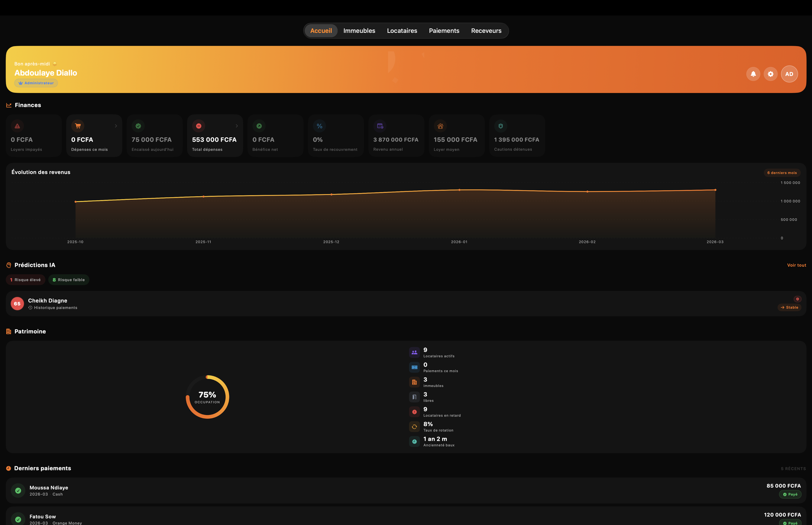Toggle the Risque faible filter badge
Viewport: 812px width, 525px height.
[69, 280]
